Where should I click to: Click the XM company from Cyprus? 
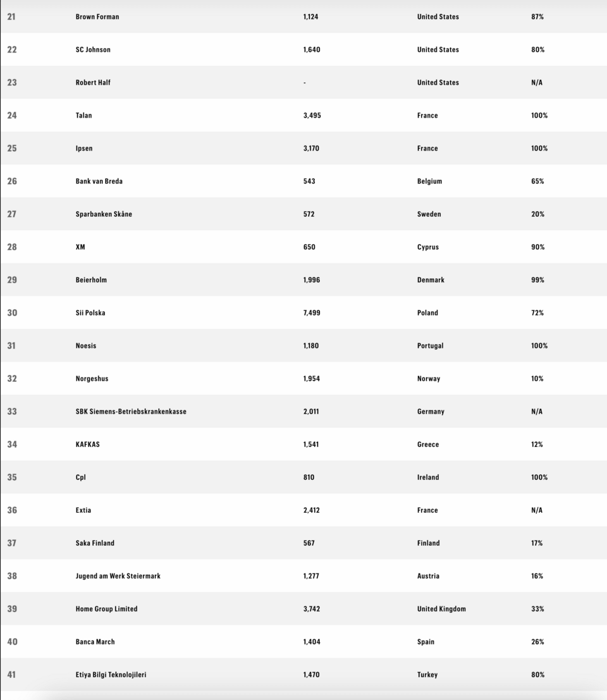[80, 247]
